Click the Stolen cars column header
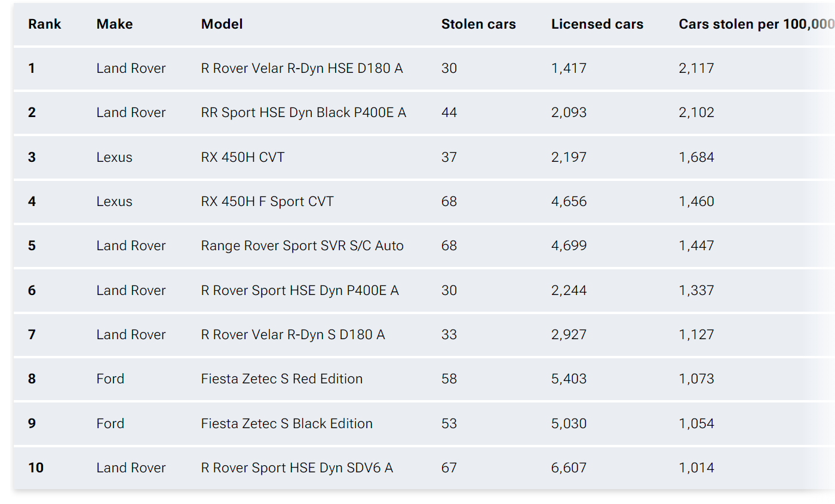This screenshot has height=504, width=835. point(478,24)
